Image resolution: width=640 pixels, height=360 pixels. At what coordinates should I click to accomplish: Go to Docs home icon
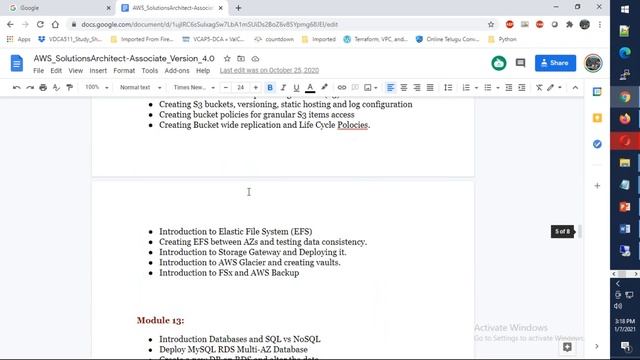tap(17, 63)
